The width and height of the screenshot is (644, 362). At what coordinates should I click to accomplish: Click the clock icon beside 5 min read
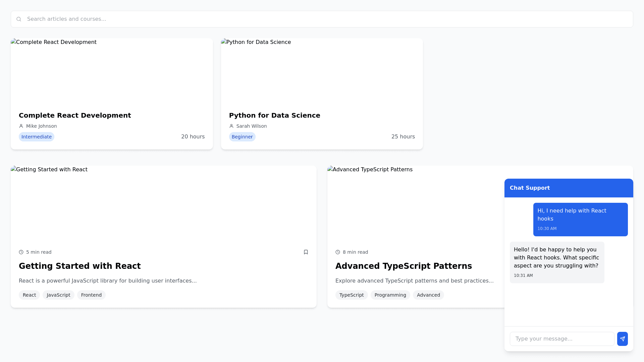(x=21, y=252)
